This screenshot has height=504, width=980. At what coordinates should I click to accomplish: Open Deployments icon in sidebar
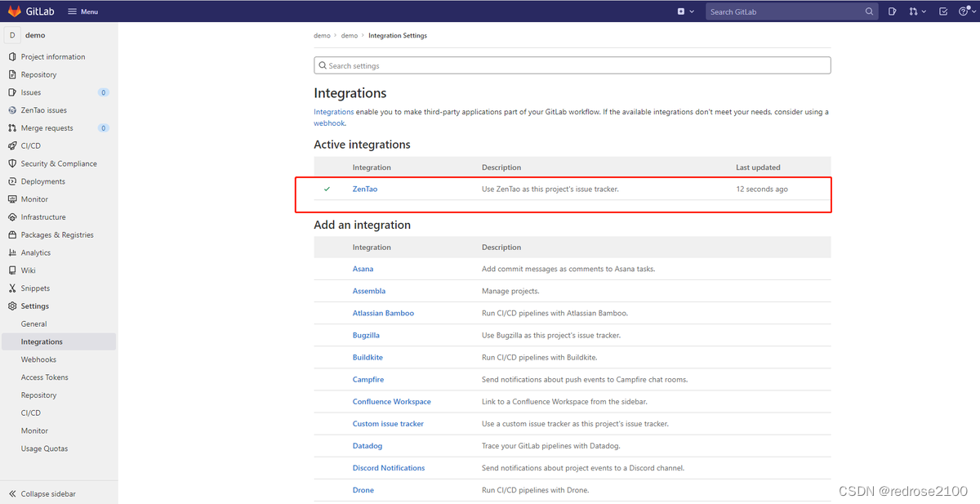click(x=12, y=181)
